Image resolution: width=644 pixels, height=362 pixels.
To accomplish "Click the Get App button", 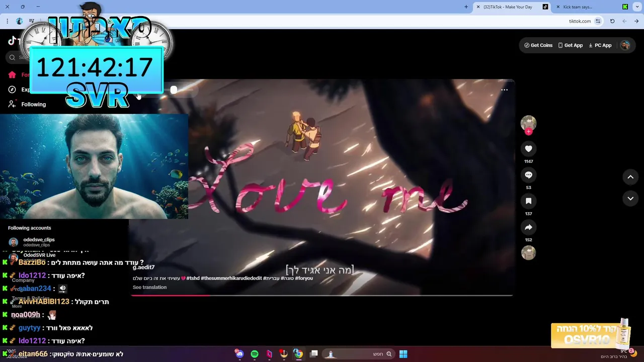I will tap(570, 45).
